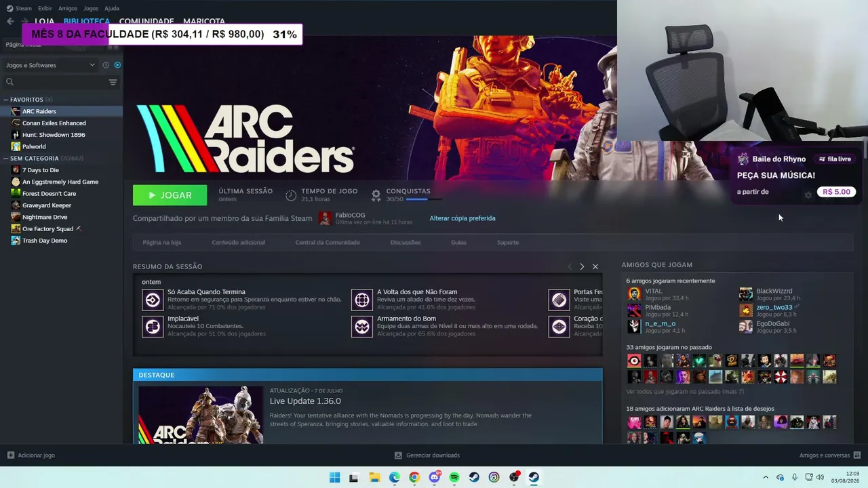The width and height of the screenshot is (868, 488).
Task: Click the Hunt: Showdown 1896 game icon
Action: 16,135
